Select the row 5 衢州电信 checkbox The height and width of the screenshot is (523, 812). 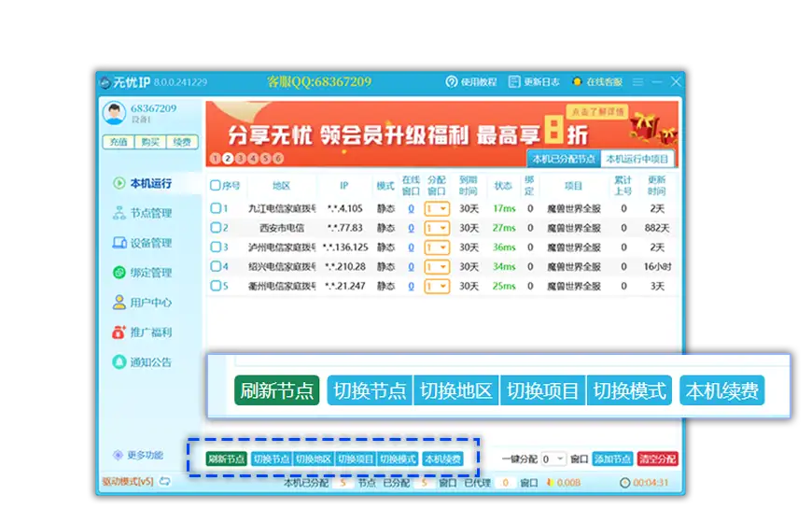(216, 286)
